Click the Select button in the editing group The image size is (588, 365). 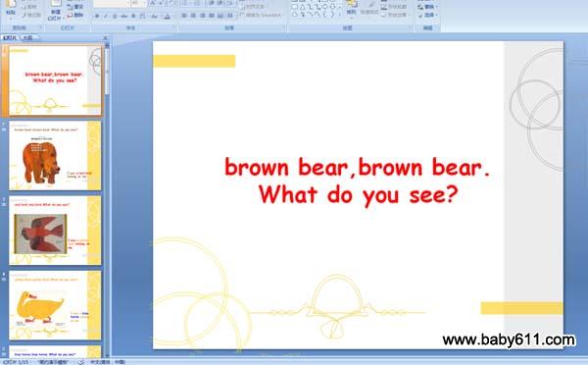pos(428,15)
